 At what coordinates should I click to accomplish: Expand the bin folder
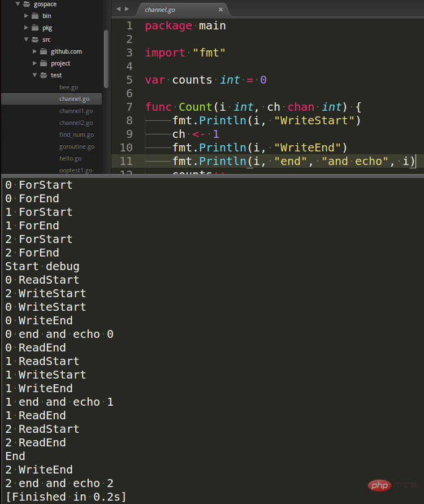[26, 16]
